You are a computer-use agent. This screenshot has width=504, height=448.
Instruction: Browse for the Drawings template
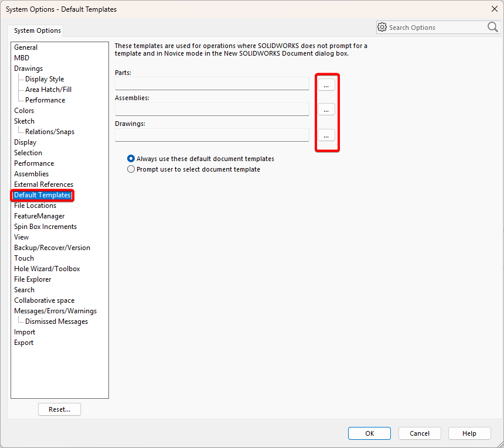(x=326, y=135)
